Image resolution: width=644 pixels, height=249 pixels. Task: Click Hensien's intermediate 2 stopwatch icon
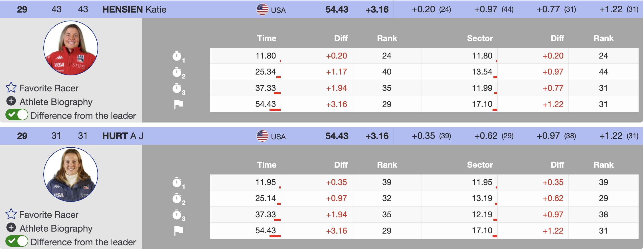177,72
